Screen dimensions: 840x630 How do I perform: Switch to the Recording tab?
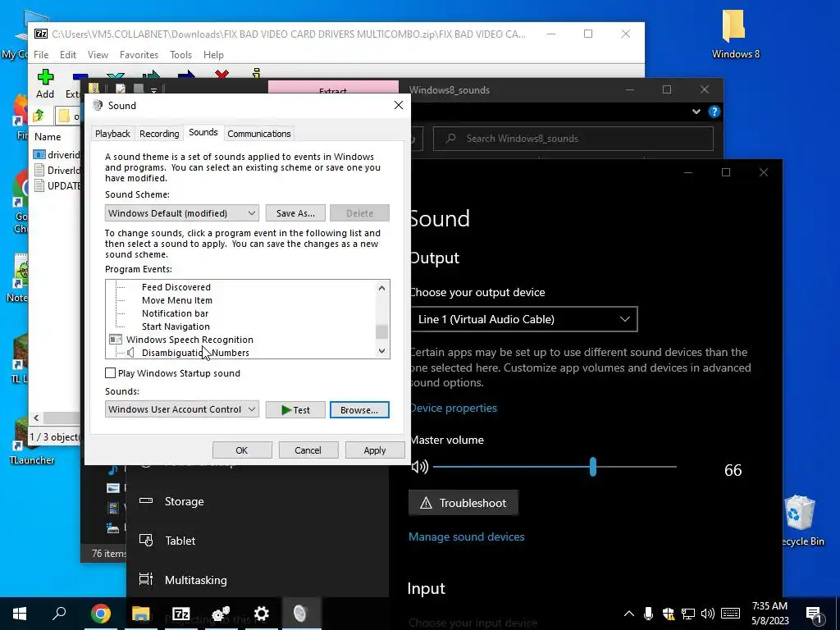coord(159,134)
